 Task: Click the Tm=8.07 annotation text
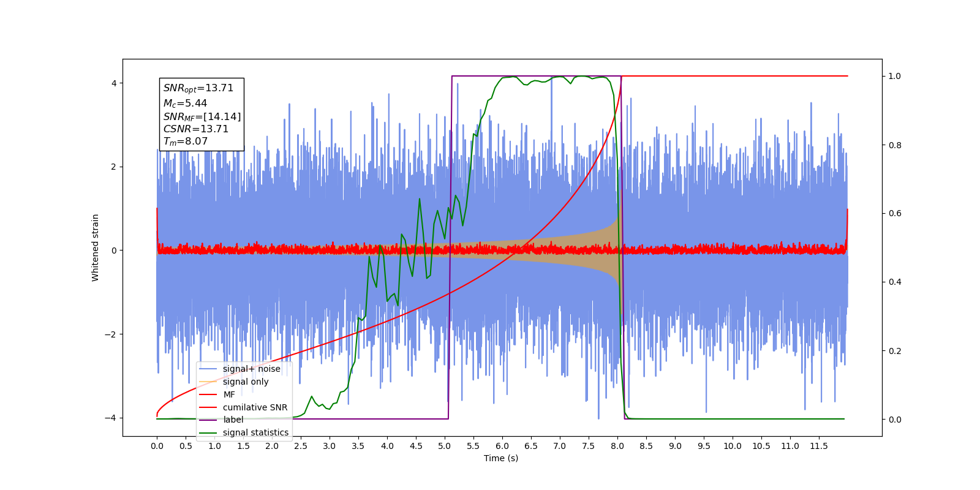coord(186,141)
